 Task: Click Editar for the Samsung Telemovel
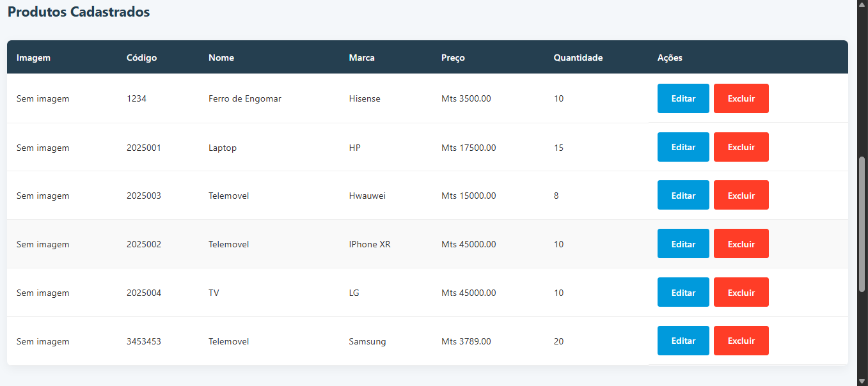[683, 341]
